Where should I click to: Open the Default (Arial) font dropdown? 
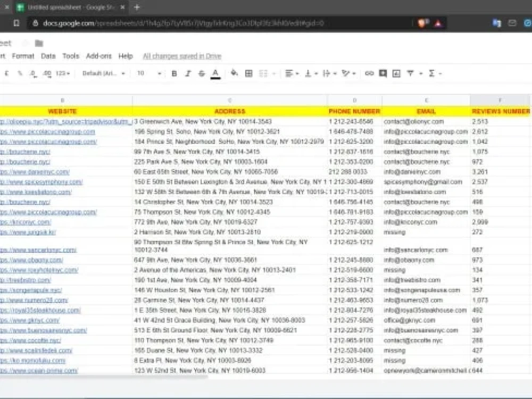point(104,73)
